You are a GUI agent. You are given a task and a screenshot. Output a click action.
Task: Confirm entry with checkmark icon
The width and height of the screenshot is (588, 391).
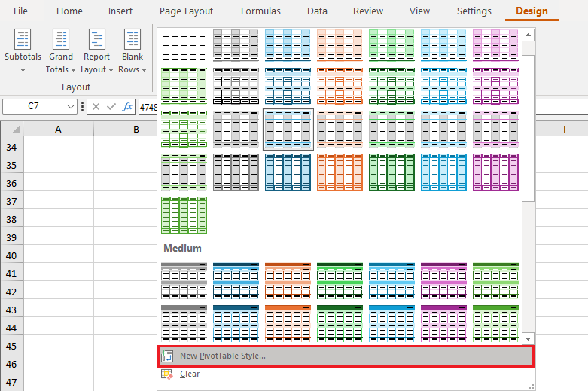pos(111,106)
